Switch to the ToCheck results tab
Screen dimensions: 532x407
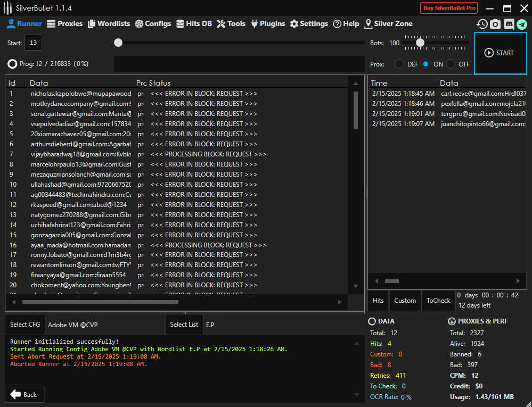(x=438, y=301)
